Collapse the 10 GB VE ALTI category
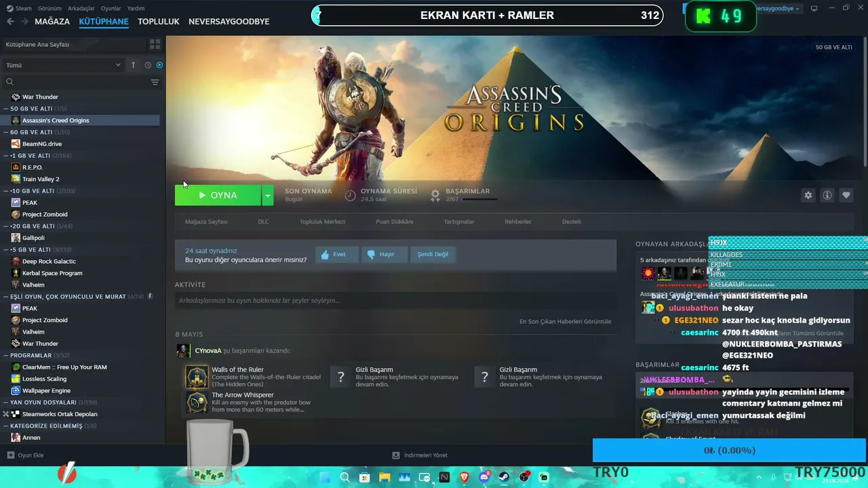The image size is (868, 488). (x=6, y=191)
